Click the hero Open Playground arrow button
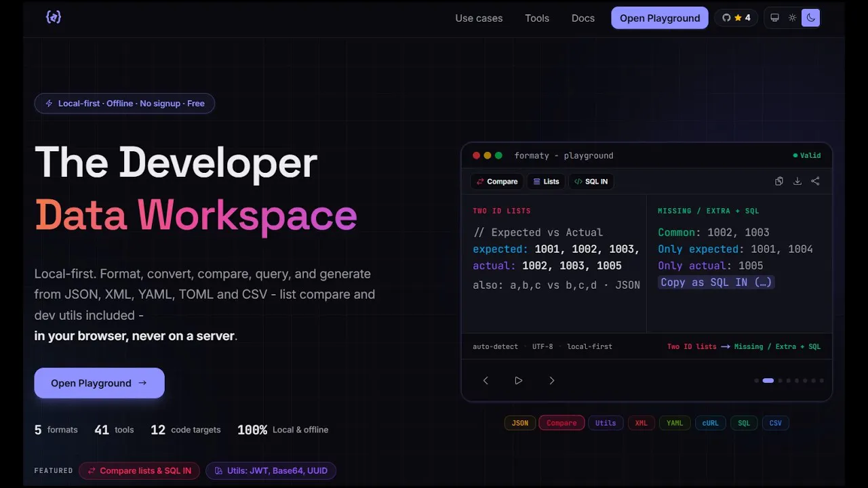 (x=100, y=383)
